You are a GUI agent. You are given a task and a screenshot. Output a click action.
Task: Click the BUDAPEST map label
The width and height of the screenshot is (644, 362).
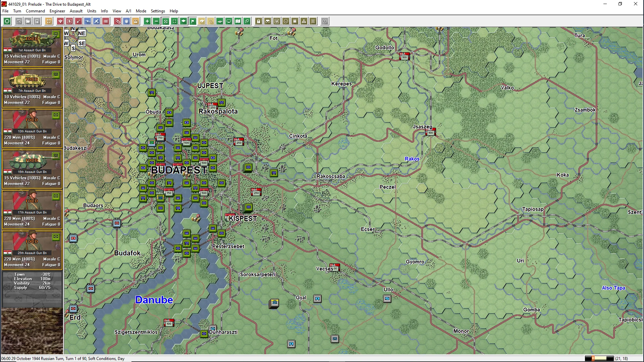click(179, 170)
